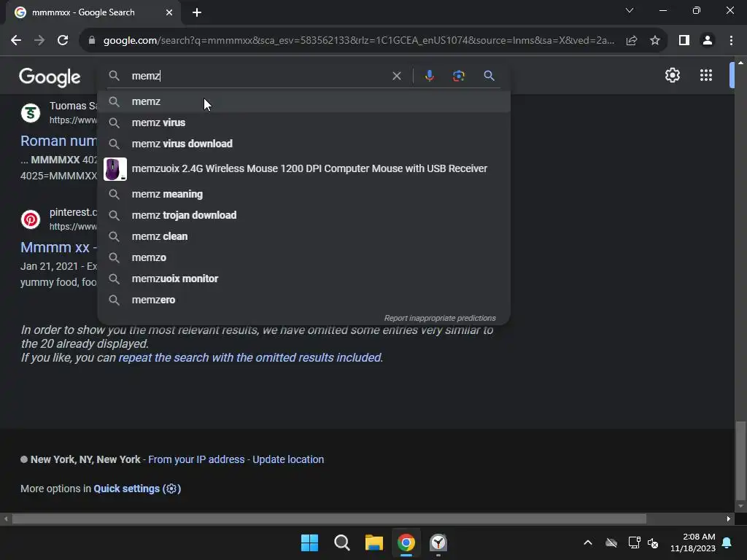
Task: Go to Google home via logo
Action: (50, 77)
